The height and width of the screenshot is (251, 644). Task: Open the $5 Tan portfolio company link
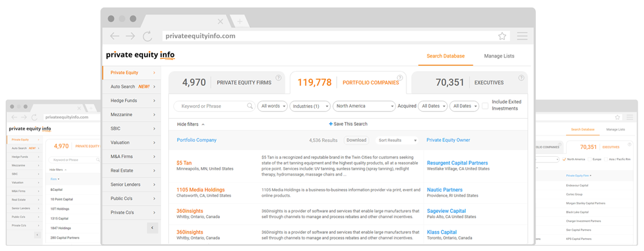click(184, 163)
